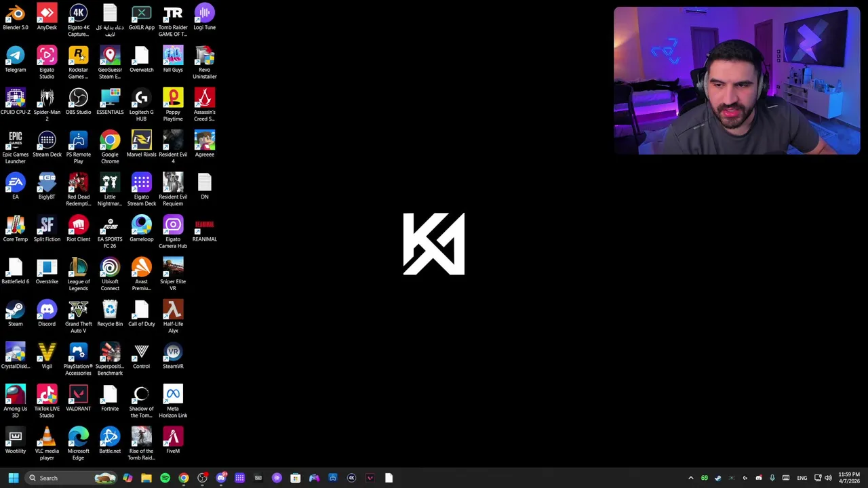Launch Little Nightmares desktop shortcut
Viewport: 868px width, 488px height.
point(110,190)
